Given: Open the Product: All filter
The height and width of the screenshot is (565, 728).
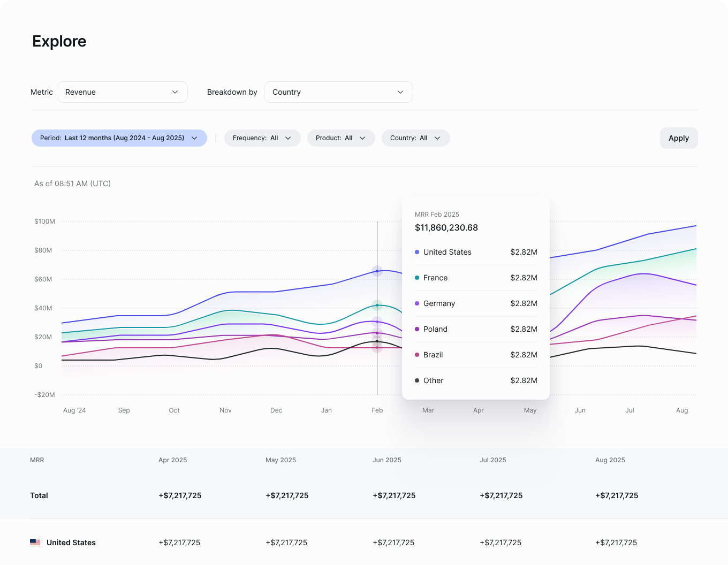Looking at the screenshot, I should click(341, 138).
